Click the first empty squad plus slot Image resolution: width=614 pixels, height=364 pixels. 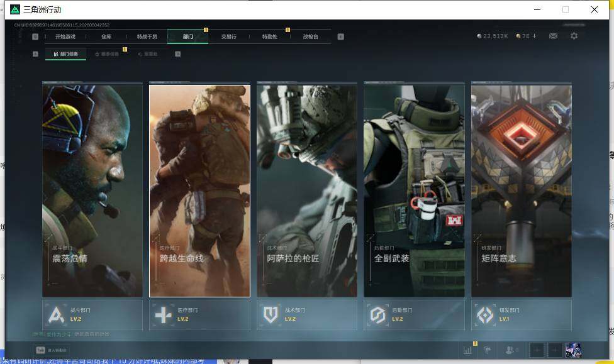coord(537,350)
